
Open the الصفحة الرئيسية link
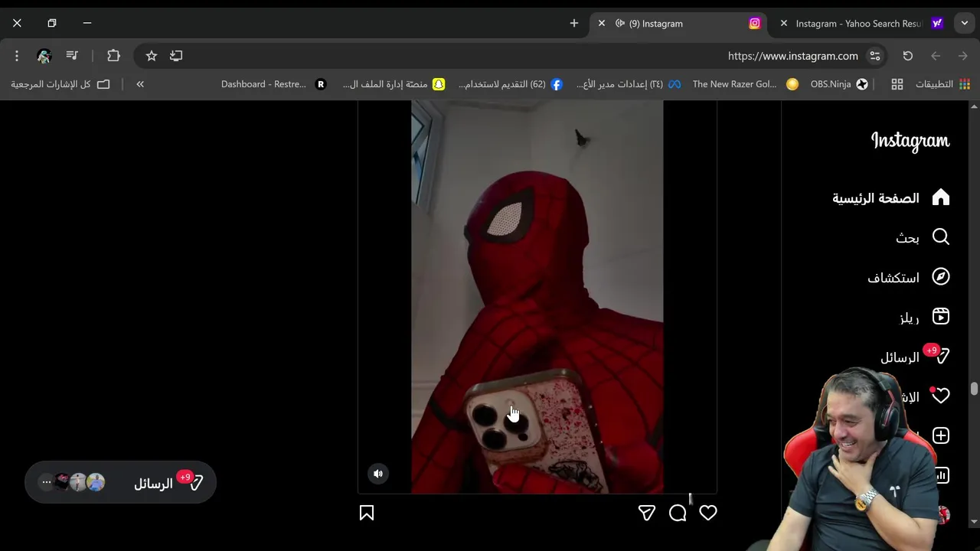click(876, 198)
